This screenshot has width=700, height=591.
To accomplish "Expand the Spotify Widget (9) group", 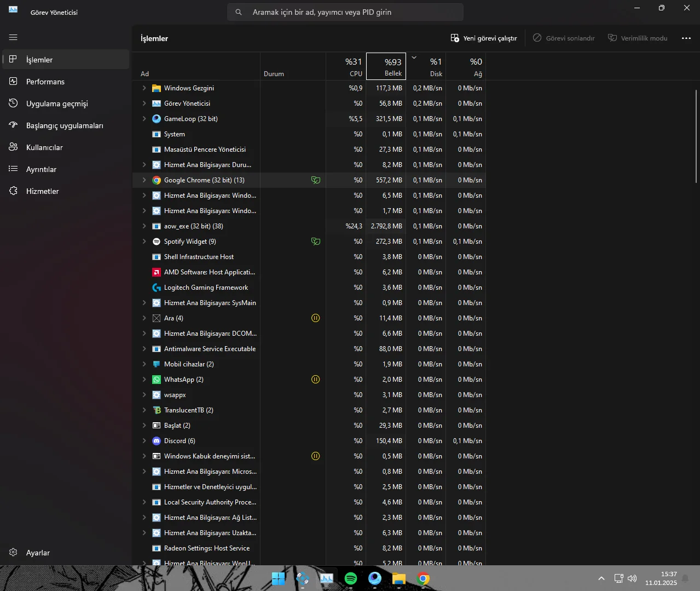I will pyautogui.click(x=144, y=242).
